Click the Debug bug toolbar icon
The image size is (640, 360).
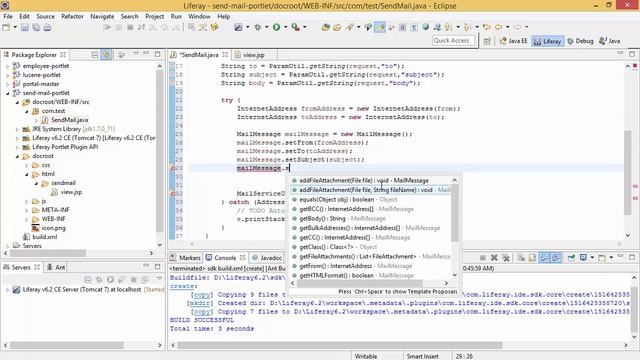(x=258, y=27)
